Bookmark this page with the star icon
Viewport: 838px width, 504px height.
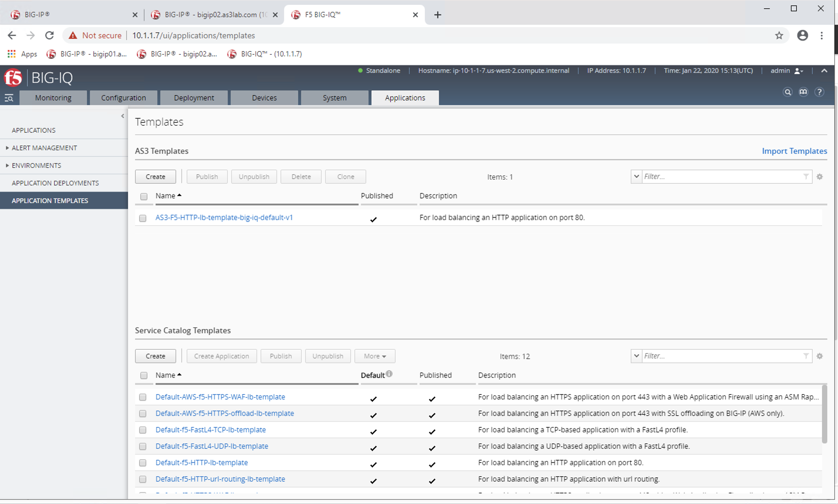[x=779, y=35]
